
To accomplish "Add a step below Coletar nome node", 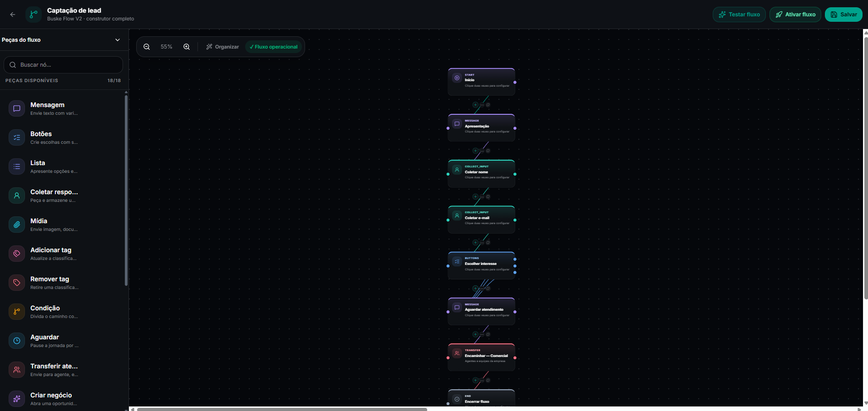I will pos(475,197).
